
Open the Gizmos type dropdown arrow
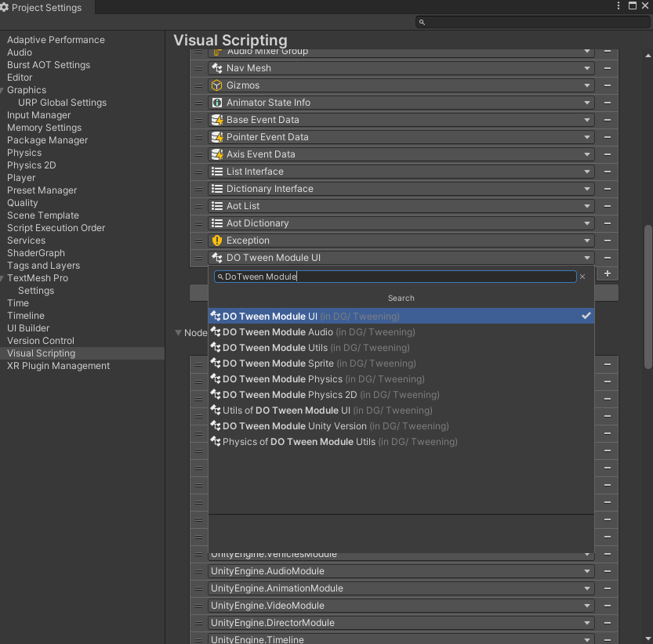[x=586, y=85]
